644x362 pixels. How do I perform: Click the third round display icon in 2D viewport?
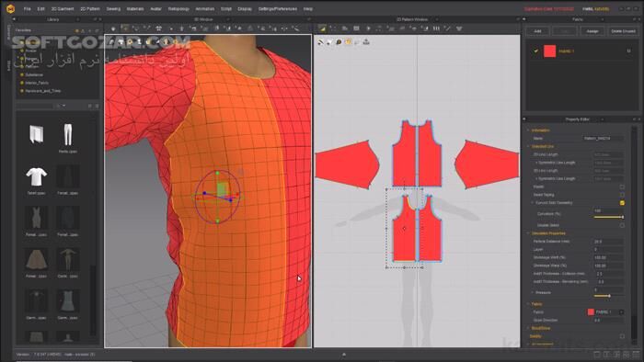339,42
